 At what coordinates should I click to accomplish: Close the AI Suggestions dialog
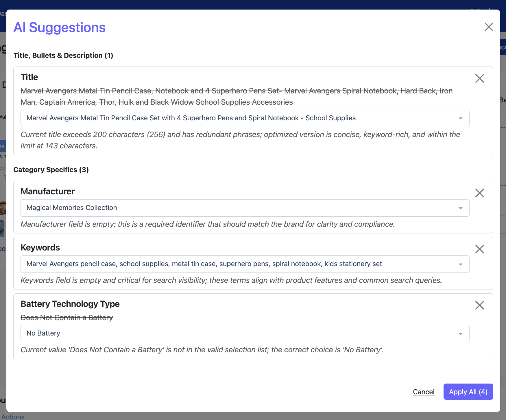click(489, 27)
